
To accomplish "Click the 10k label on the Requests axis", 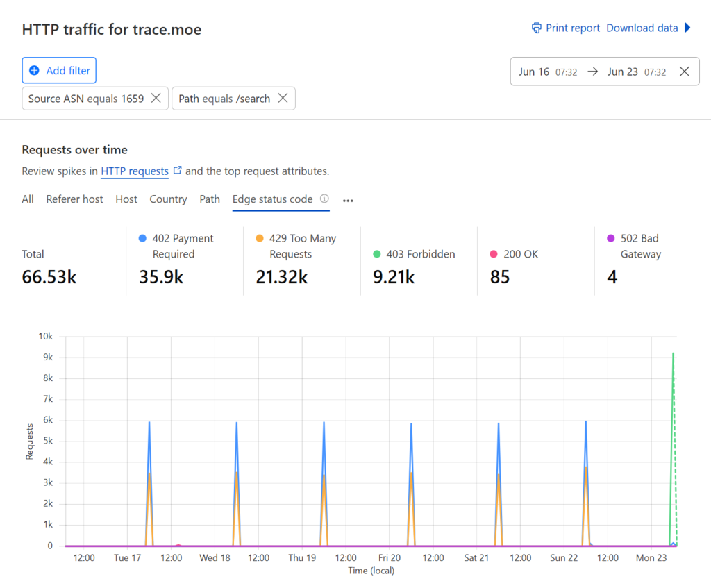I will pyautogui.click(x=45, y=337).
